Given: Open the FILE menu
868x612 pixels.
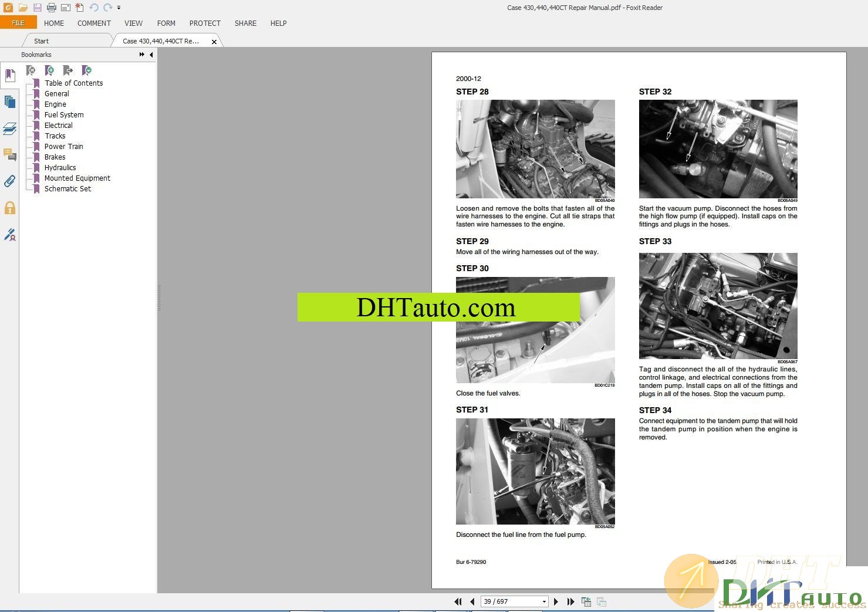Looking at the screenshot, I should click(x=18, y=23).
